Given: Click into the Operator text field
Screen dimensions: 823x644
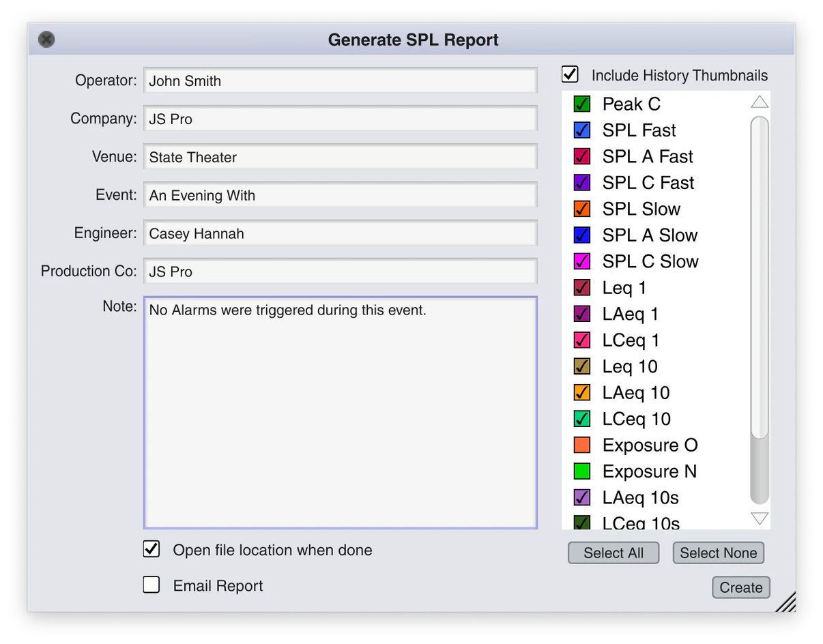Looking at the screenshot, I should point(340,80).
